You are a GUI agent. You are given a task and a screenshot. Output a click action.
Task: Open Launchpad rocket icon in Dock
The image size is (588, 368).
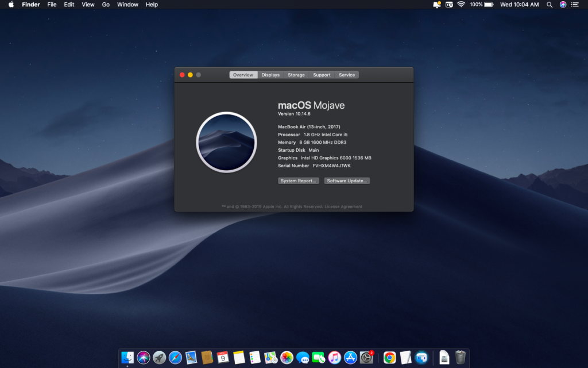(x=160, y=358)
